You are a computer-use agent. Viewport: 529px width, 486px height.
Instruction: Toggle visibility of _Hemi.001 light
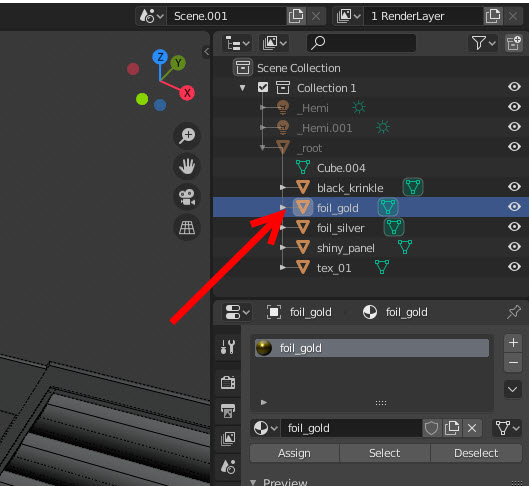point(514,126)
